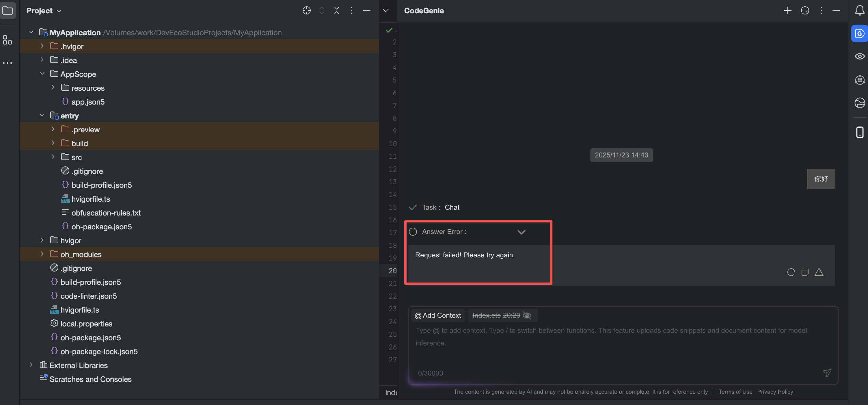Open the Privacy Policy link
The image size is (868, 405).
pyautogui.click(x=775, y=391)
